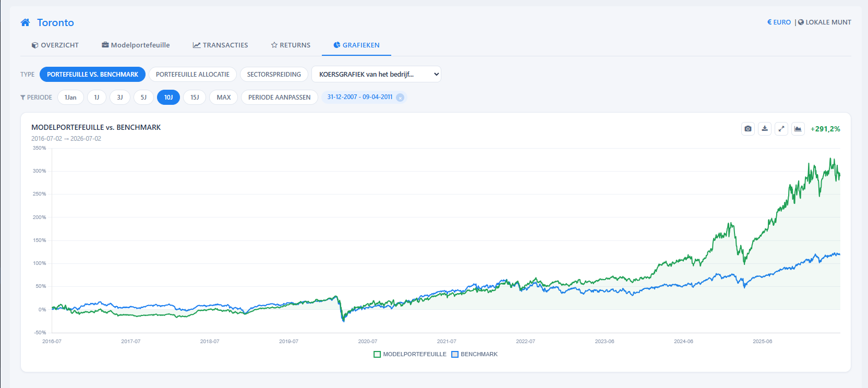Expand chart to fullscreen with arrows icon
The image size is (868, 388).
point(781,129)
